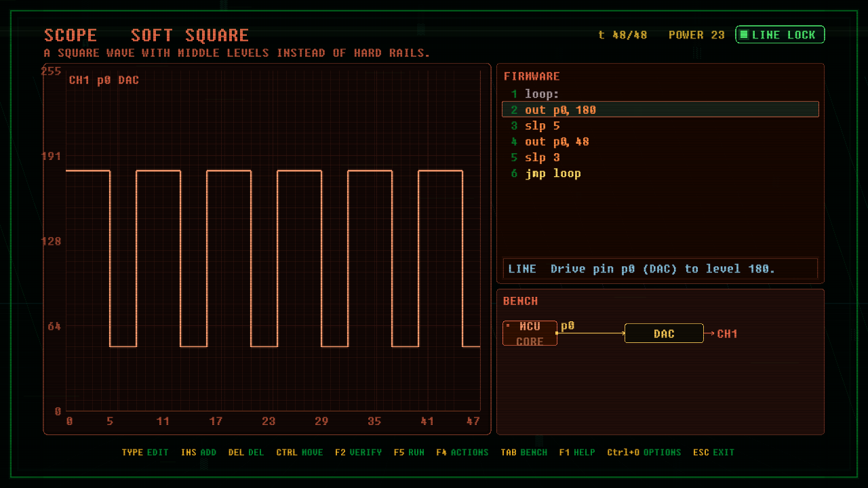The height and width of the screenshot is (488, 868).
Task: Click the LINE description help box
Action: point(660,269)
